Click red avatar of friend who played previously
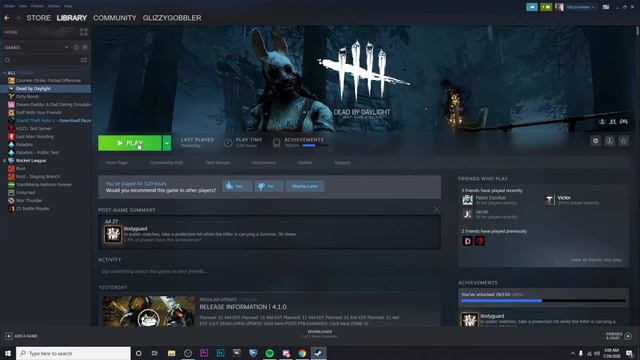 tap(480, 241)
